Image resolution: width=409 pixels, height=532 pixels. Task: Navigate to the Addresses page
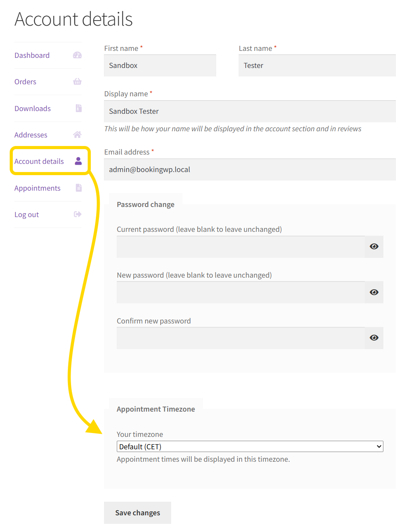[x=31, y=134]
